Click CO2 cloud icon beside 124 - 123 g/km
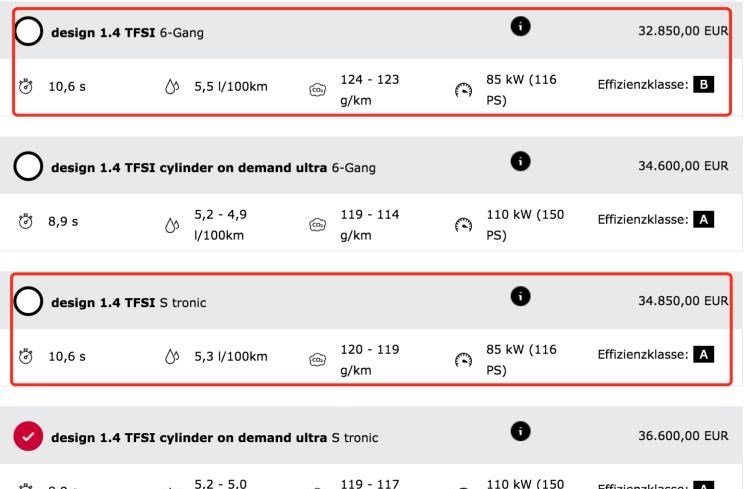Image resolution: width=744 pixels, height=489 pixels. point(317,90)
